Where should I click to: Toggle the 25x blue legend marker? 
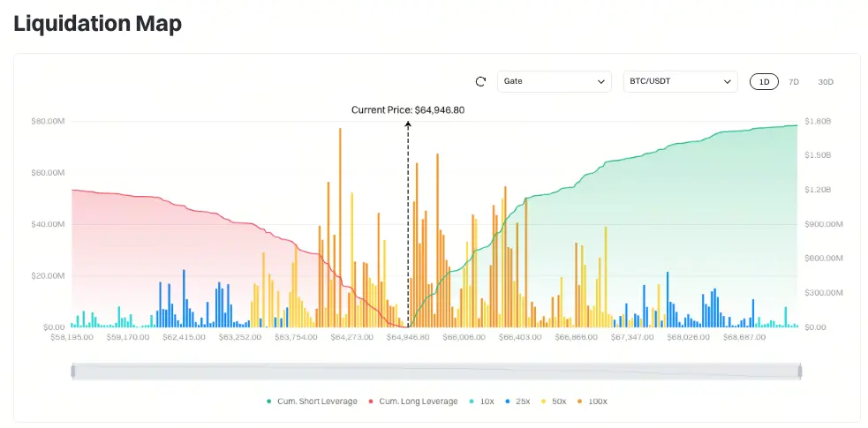tap(508, 402)
